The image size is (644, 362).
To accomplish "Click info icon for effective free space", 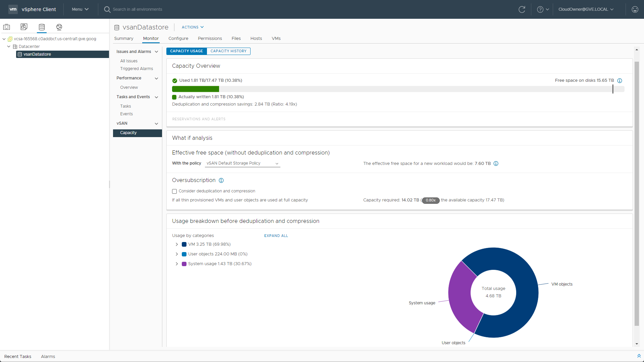I will pos(496,164).
